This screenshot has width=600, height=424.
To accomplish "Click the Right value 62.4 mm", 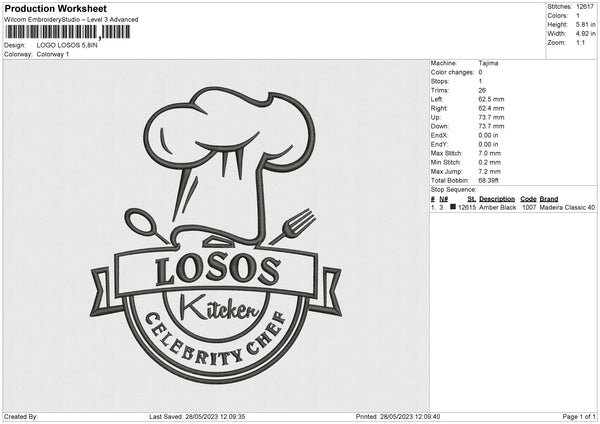I will click(x=491, y=108).
